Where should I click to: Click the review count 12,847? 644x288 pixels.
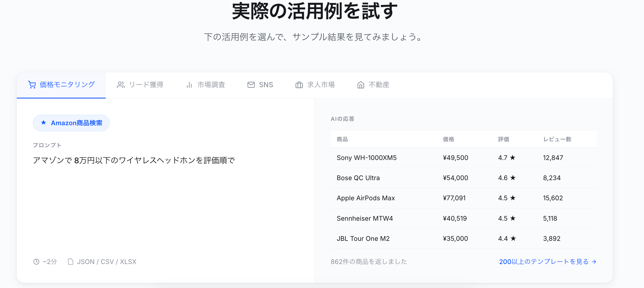pyautogui.click(x=553, y=158)
